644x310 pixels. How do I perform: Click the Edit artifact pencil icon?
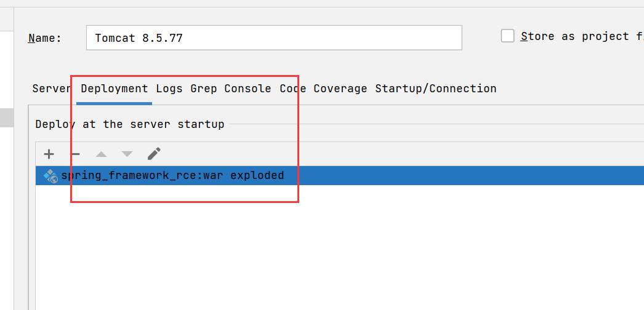coord(154,154)
